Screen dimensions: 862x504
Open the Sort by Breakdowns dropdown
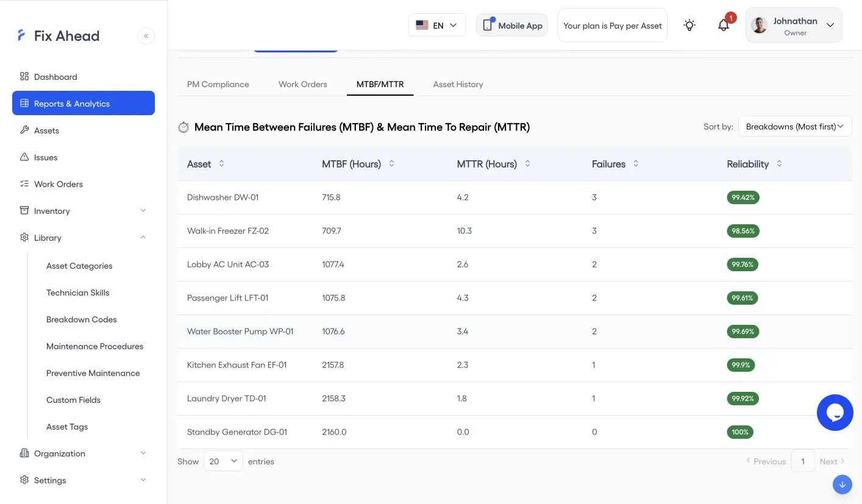pyautogui.click(x=795, y=127)
